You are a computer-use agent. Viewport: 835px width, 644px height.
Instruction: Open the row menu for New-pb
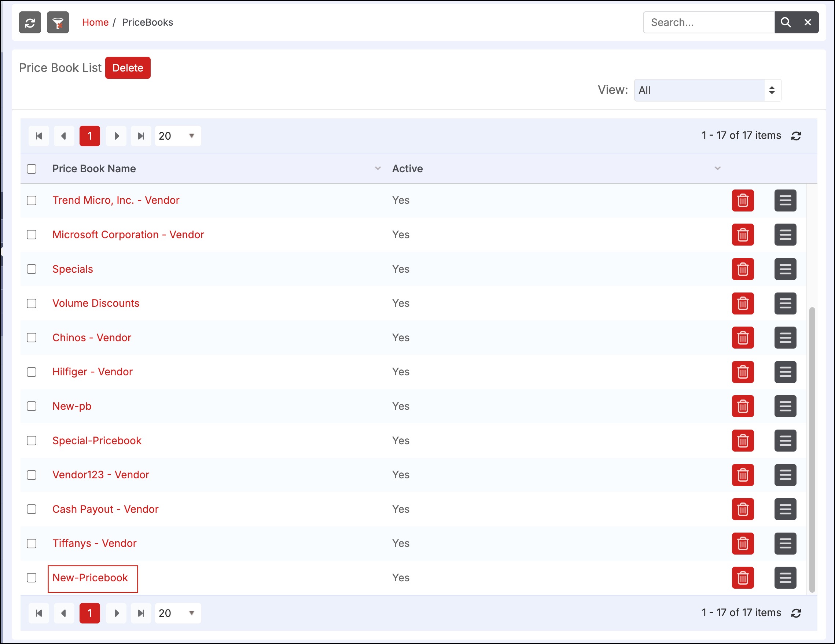point(785,406)
